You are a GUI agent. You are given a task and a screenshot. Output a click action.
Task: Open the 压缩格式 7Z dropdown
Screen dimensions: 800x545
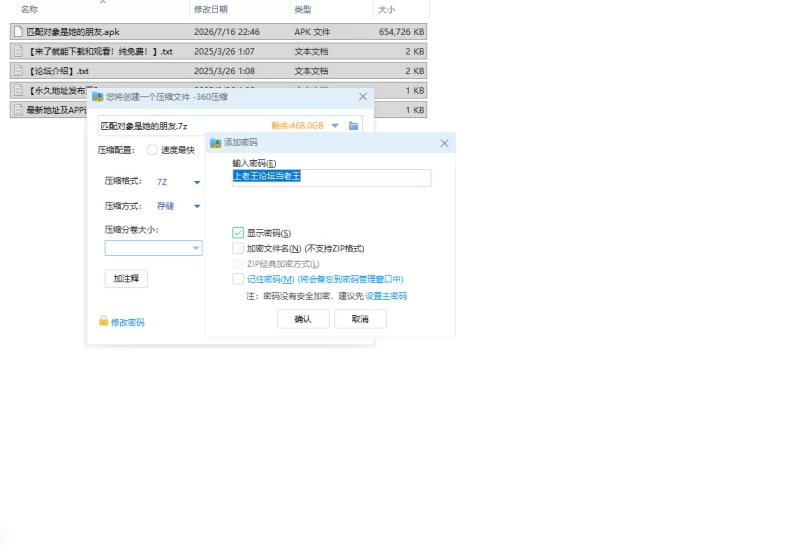click(x=197, y=182)
